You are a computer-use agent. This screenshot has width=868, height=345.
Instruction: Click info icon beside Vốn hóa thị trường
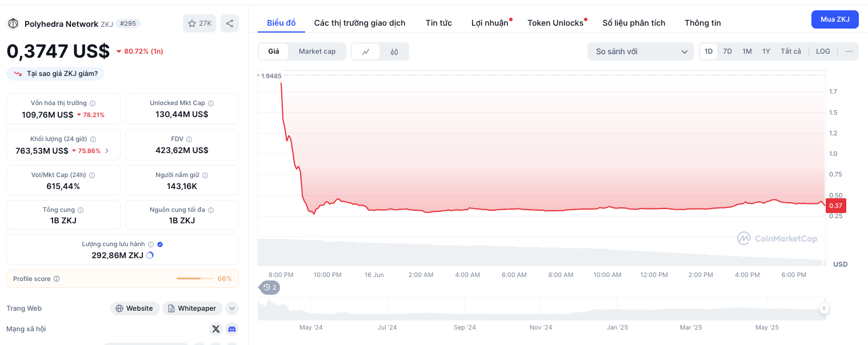(x=93, y=103)
